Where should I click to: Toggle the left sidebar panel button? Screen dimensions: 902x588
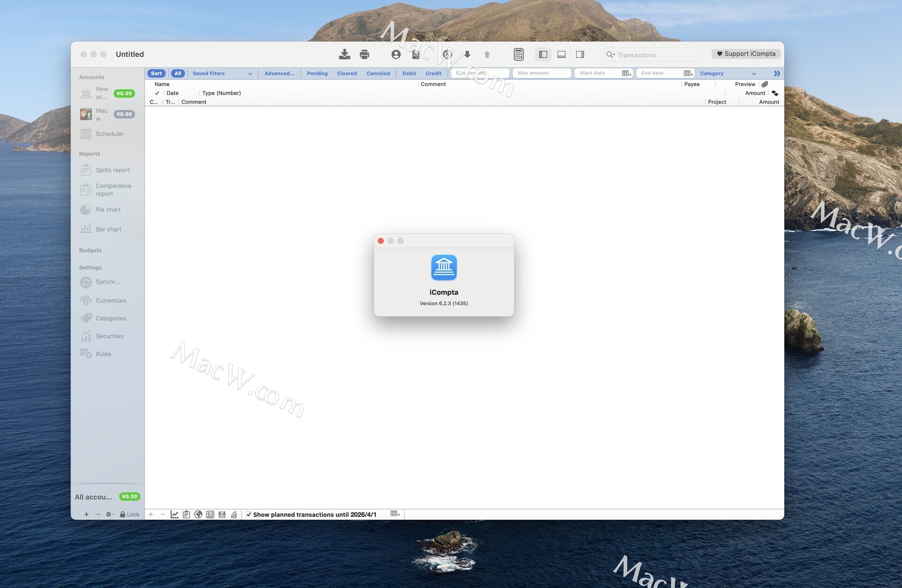543,54
